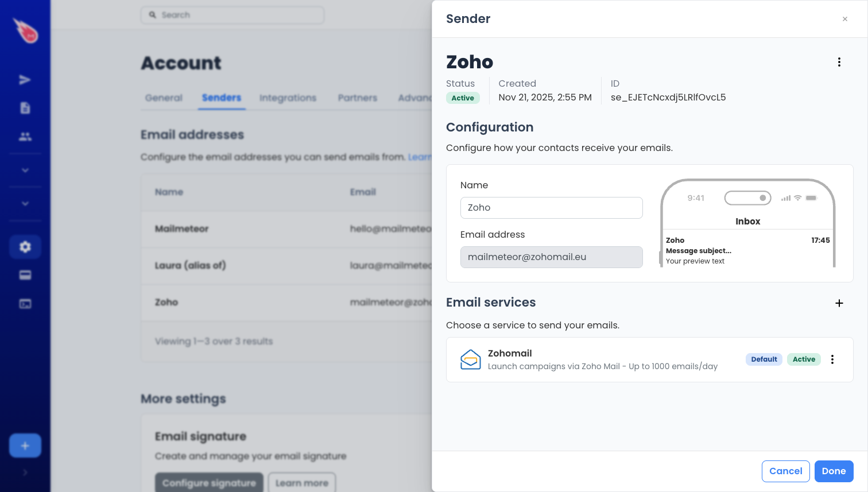Click the sender Name input field

[x=551, y=208]
